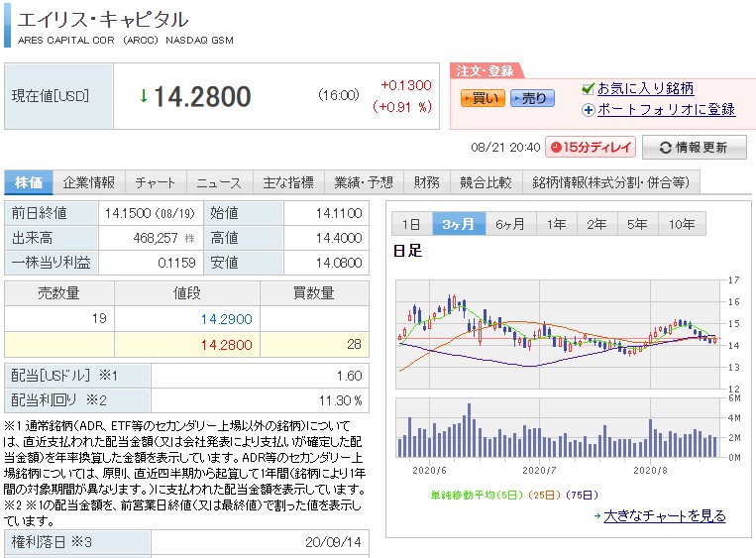This screenshot has height=558, width=756.
Task: Click the current price 14.2800 heading value
Action: pyautogui.click(x=202, y=96)
